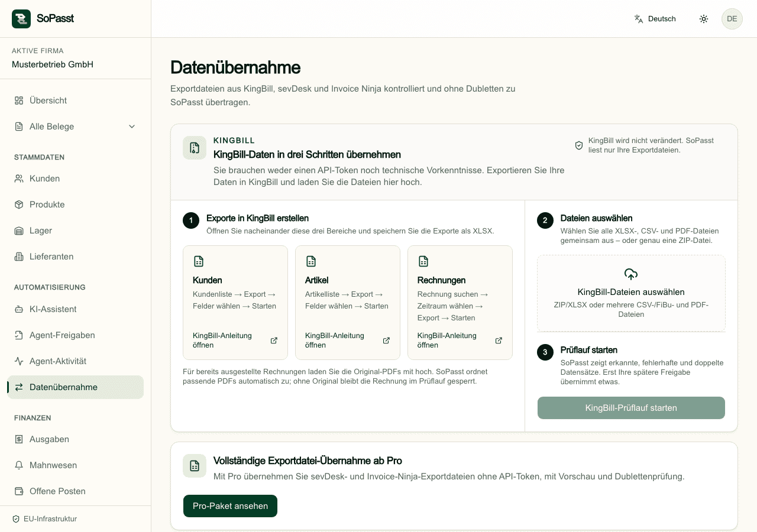This screenshot has height=532, width=757.
Task: Open KingBill-Anleitung link for Kunden
Action: tap(235, 340)
